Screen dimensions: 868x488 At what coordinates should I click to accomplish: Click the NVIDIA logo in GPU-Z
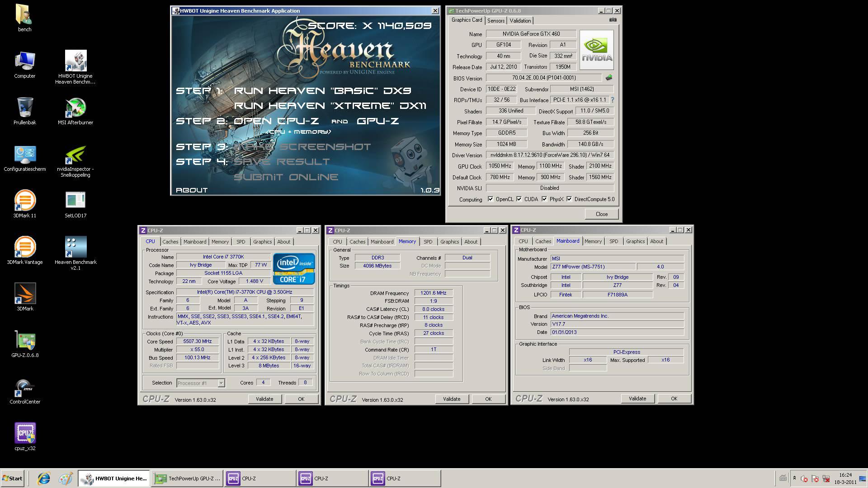597,50
